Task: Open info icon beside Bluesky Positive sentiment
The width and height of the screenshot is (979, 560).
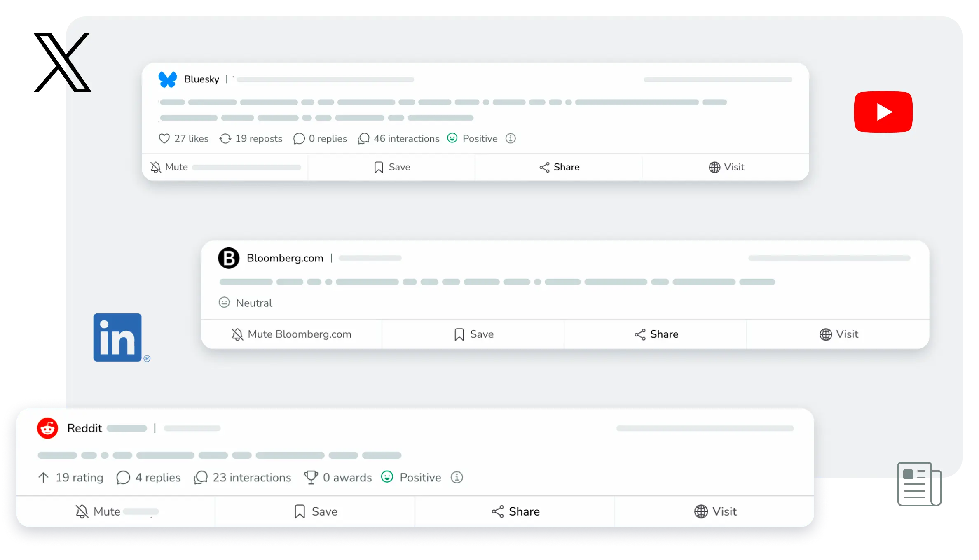Action: click(x=511, y=138)
